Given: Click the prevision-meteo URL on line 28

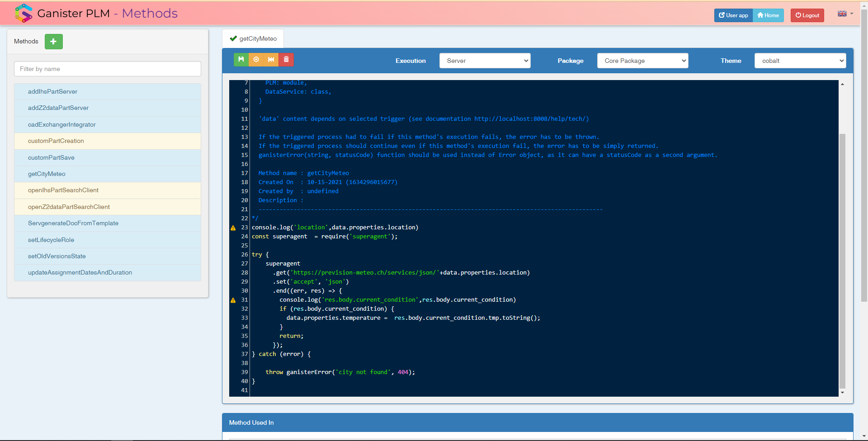Looking at the screenshot, I should tap(364, 273).
